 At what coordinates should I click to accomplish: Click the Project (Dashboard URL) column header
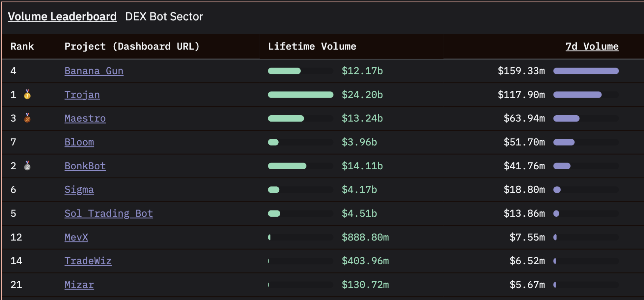point(132,46)
